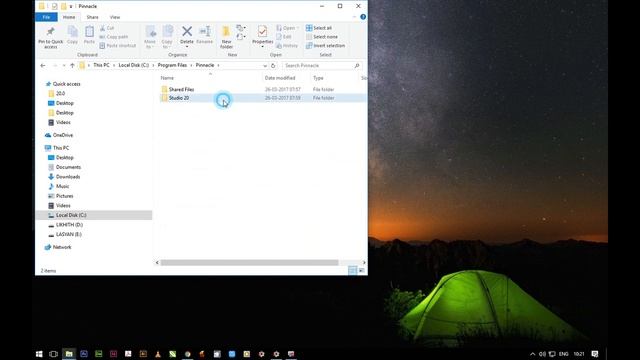Open the File menu

pyautogui.click(x=46, y=17)
